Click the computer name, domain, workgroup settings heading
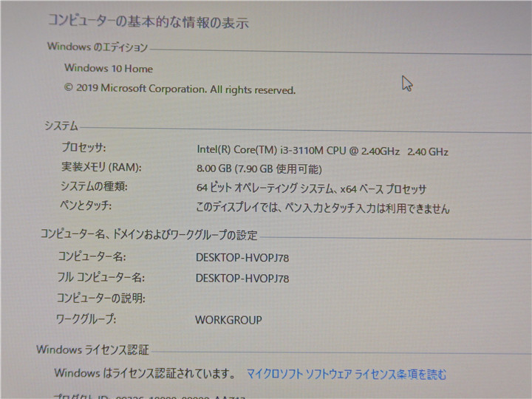The height and width of the screenshot is (399, 532). pyautogui.click(x=149, y=234)
